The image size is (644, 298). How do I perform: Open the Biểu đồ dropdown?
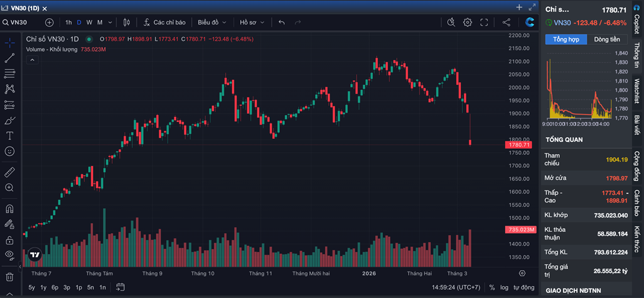(x=211, y=22)
